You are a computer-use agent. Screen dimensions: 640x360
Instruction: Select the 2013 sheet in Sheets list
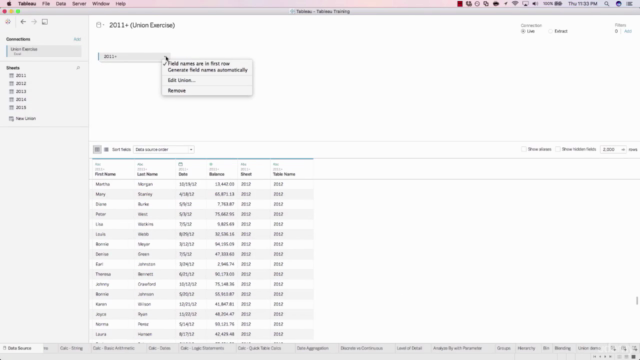(x=21, y=91)
